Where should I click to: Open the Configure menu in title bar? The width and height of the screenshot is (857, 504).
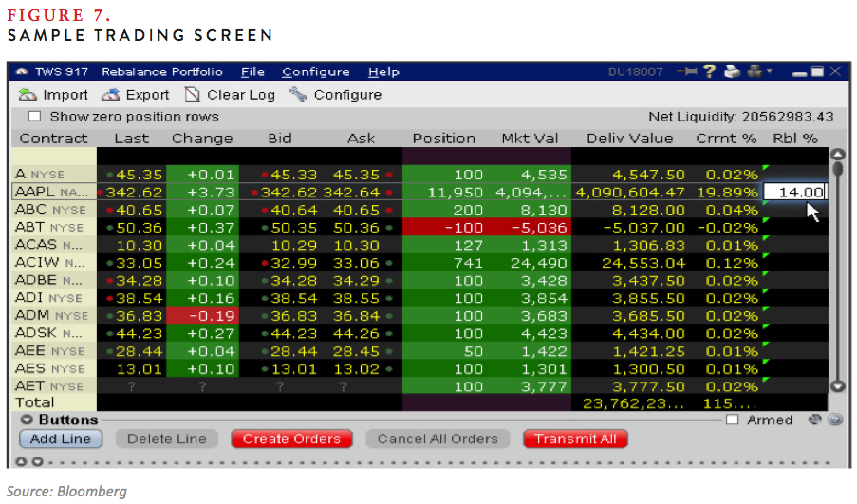click(x=315, y=71)
